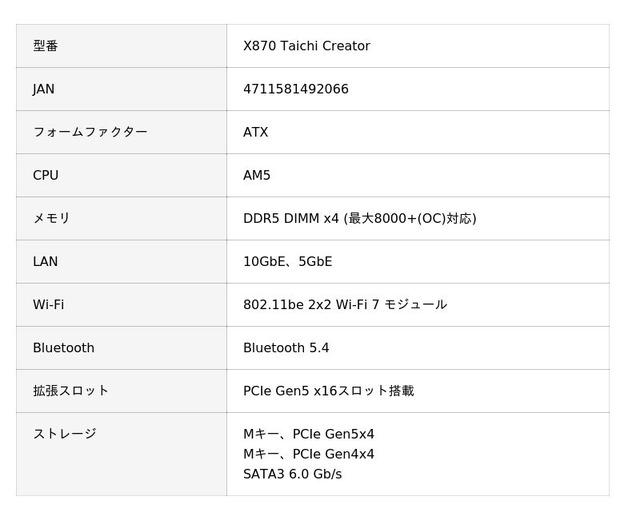Image resolution: width=640 pixels, height=520 pixels.
Task: Click the Bluetooth 5.4 value
Action: [286, 347]
